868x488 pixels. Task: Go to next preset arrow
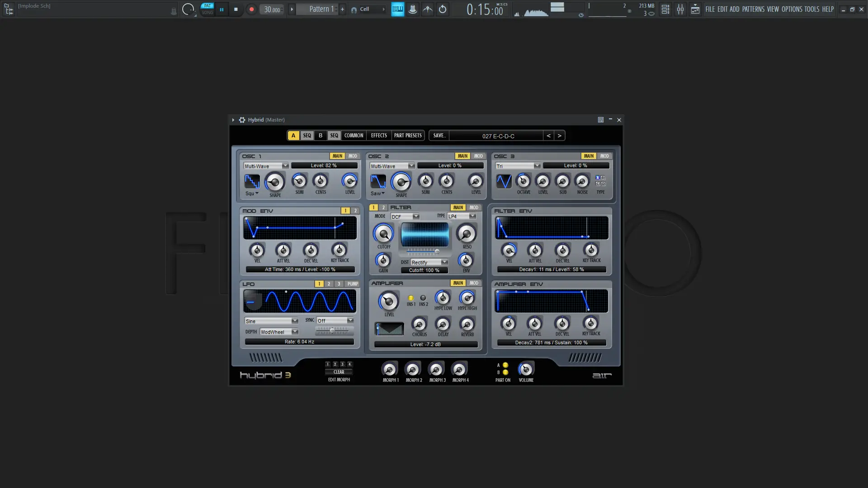point(559,136)
